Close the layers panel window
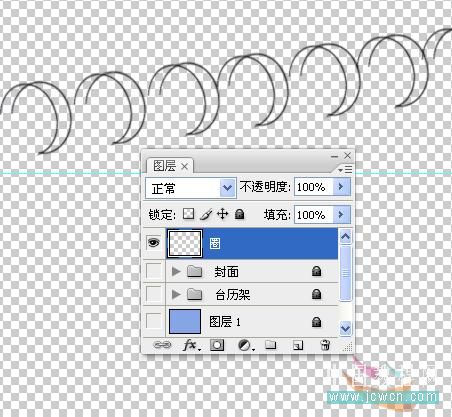Screen dimensions: 452x417 tap(347, 155)
